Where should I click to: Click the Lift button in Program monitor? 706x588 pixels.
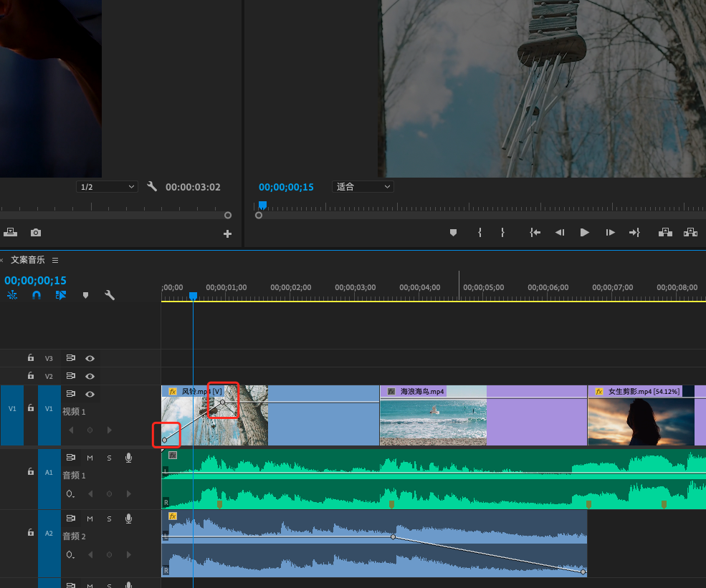665,232
